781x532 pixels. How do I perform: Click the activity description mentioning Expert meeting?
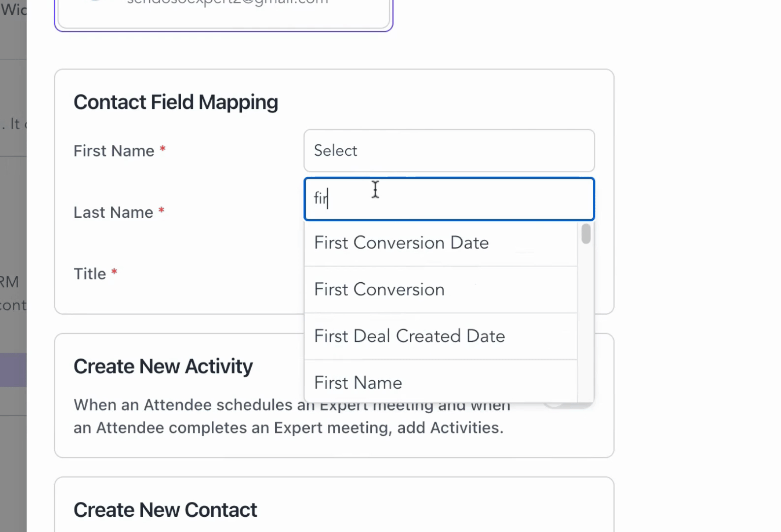[x=288, y=428]
